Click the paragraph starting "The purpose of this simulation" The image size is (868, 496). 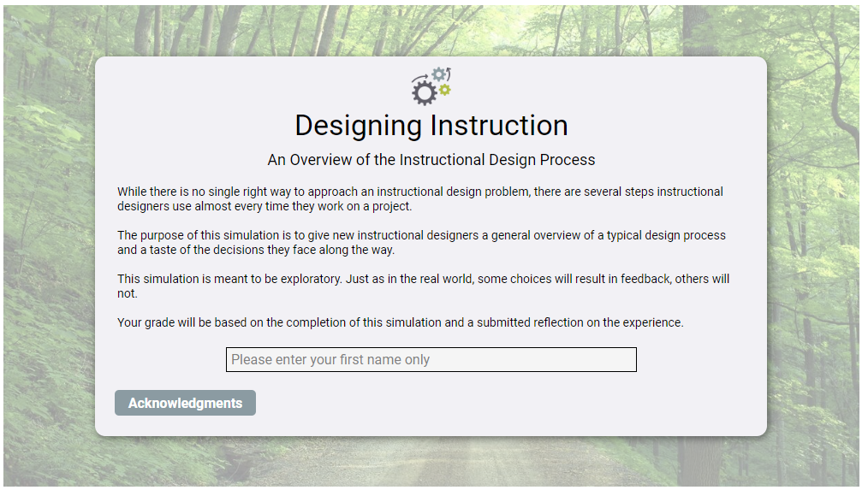coord(421,243)
